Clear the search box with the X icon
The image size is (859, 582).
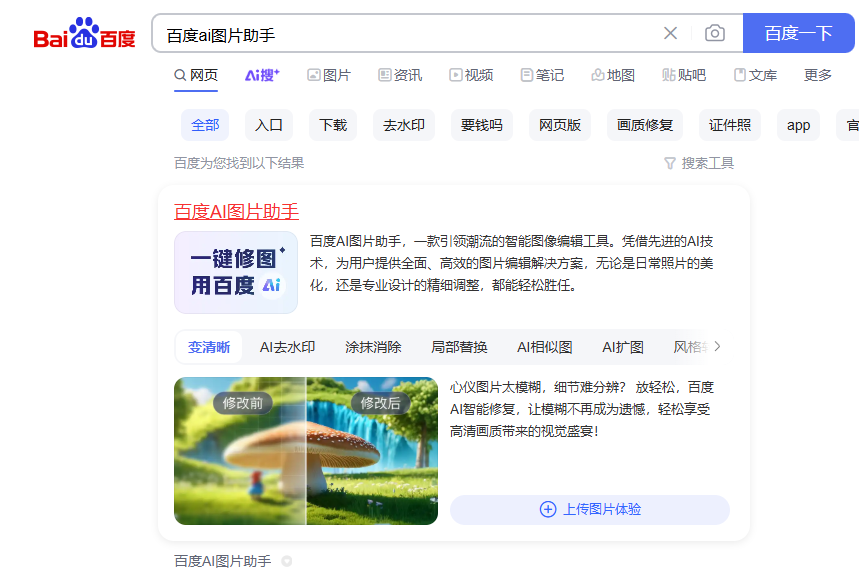[x=670, y=32]
